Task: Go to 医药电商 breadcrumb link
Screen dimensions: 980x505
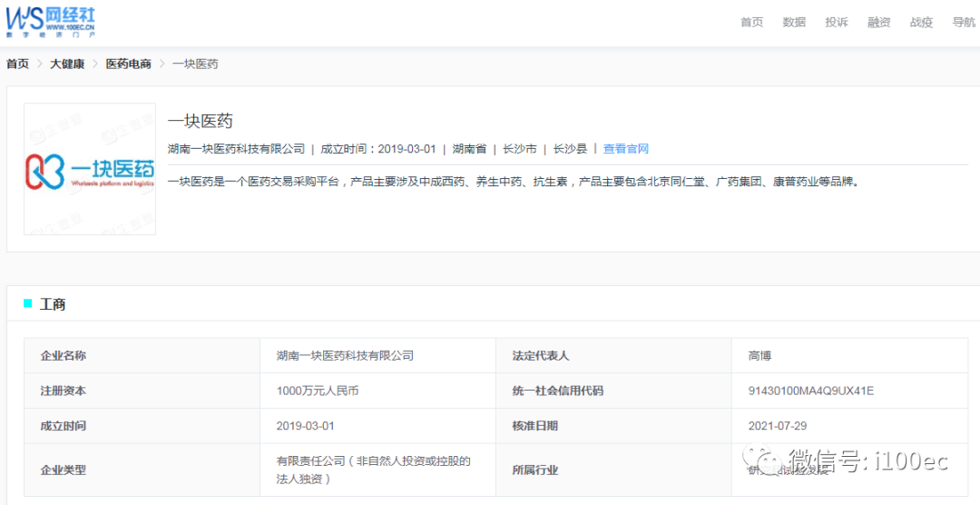Action: pos(128,64)
